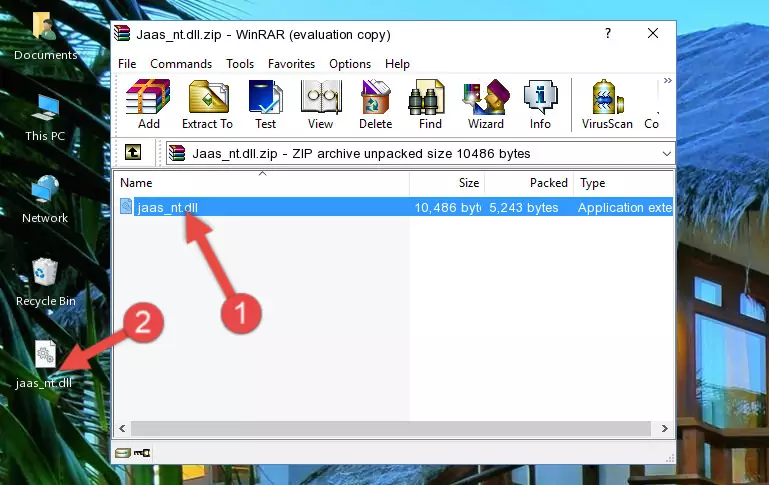Click the horizontal scrollbar thumb
Screen dimensions: 769x485
390,428
